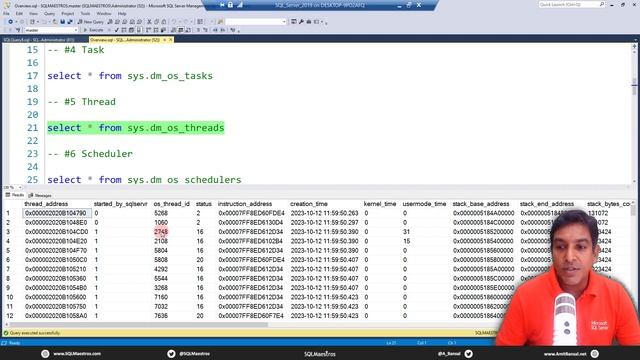Switch to the Messages tab

(40, 195)
